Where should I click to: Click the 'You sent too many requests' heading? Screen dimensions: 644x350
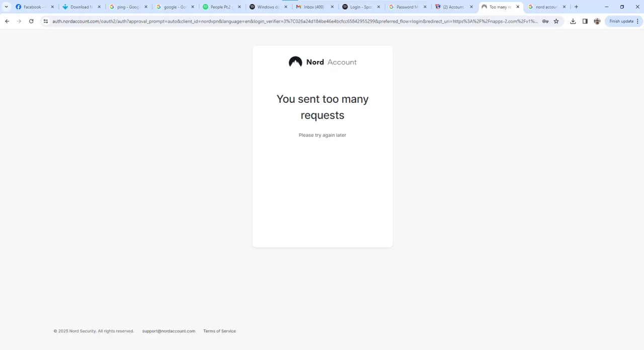coord(323,107)
